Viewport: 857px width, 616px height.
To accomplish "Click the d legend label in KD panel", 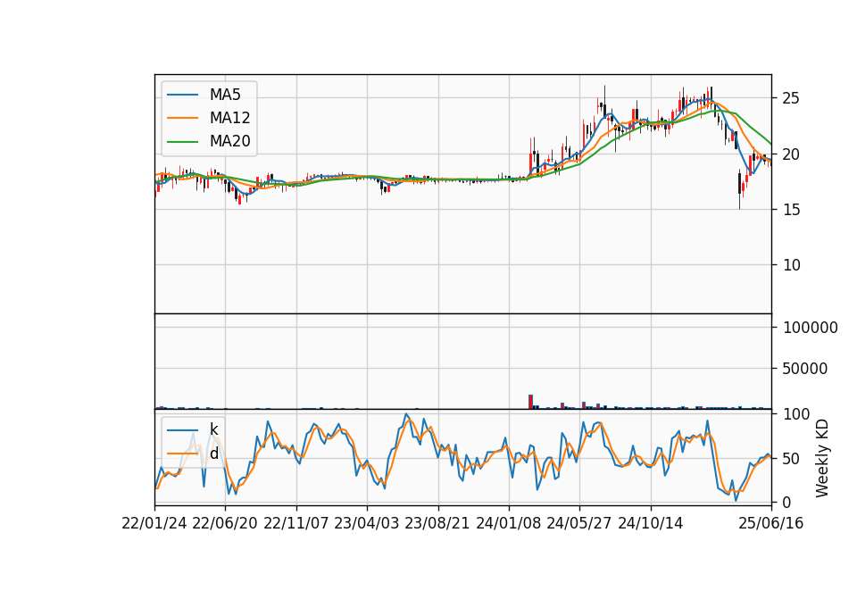I will (213, 454).
